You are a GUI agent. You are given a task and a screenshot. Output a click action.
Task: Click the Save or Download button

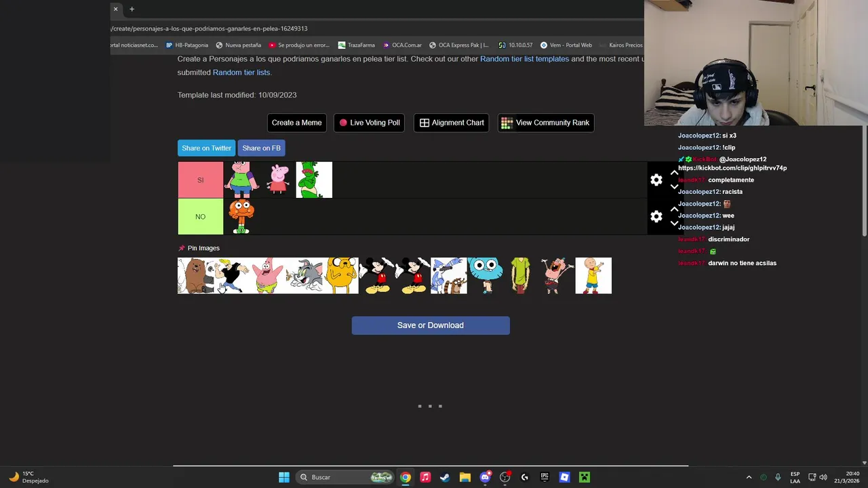click(x=431, y=325)
